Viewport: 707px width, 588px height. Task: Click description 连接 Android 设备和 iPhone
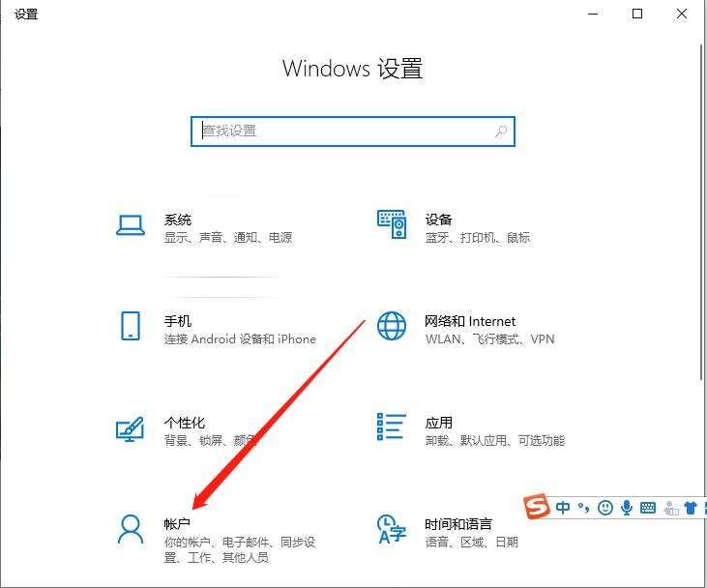tap(240, 338)
